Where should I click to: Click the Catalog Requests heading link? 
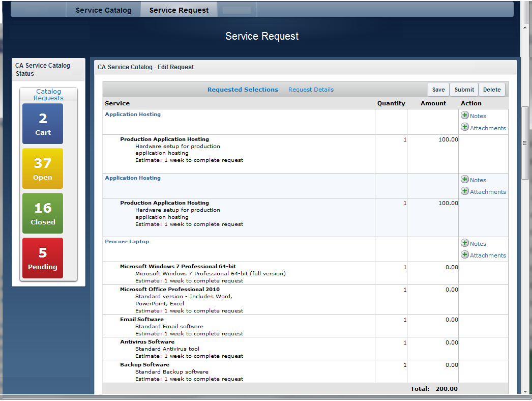click(49, 95)
